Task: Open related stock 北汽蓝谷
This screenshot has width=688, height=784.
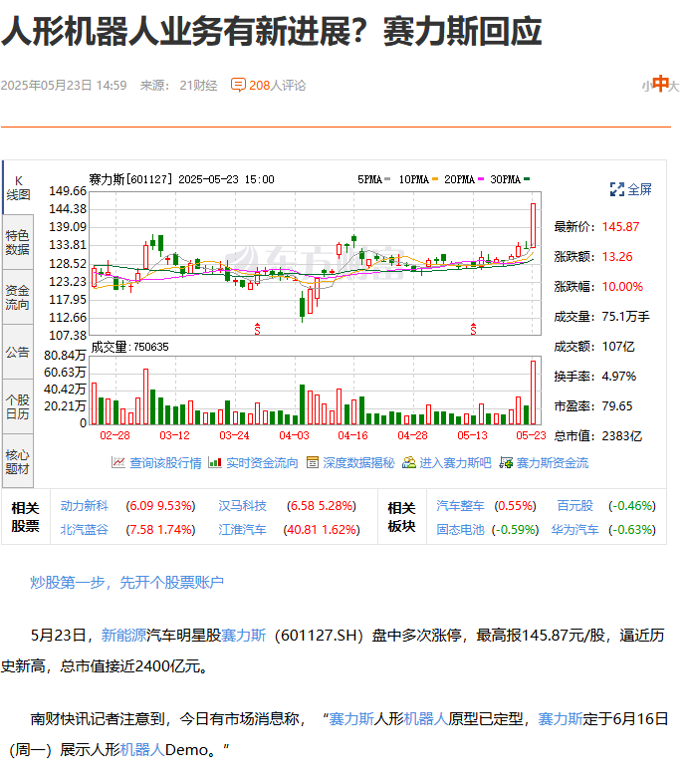Action: point(84,530)
